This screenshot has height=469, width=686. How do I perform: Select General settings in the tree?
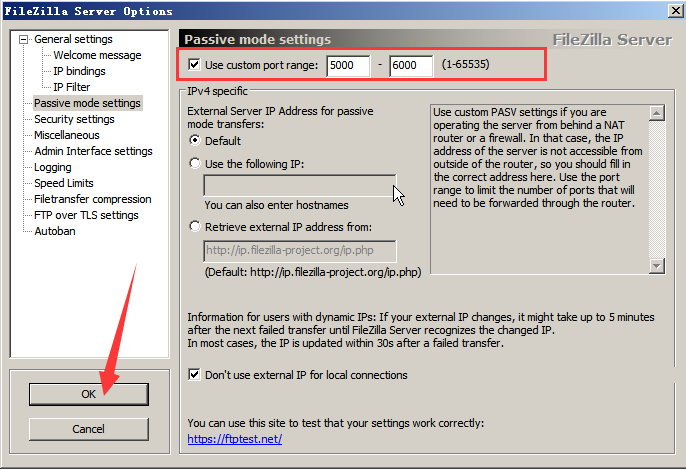point(73,39)
